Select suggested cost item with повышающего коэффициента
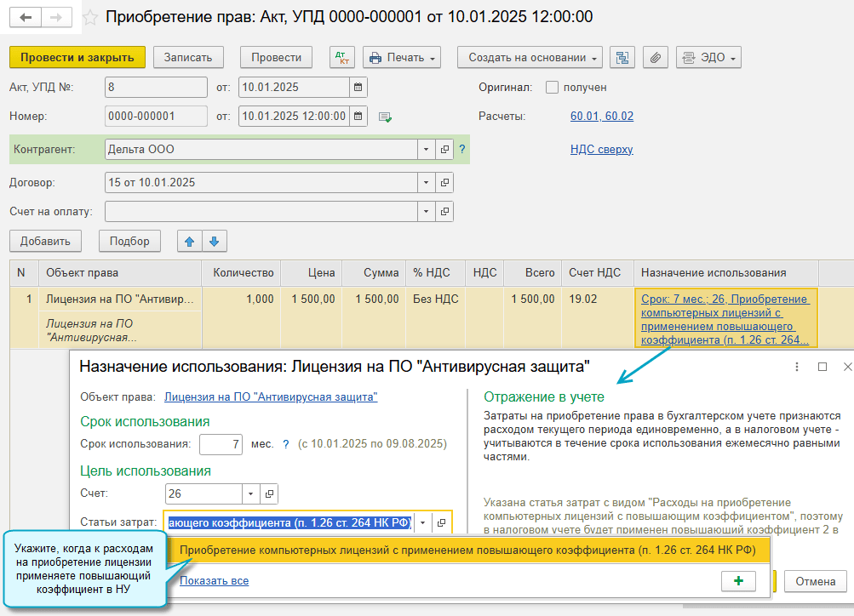This screenshot has height=616, width=854. tap(467, 550)
